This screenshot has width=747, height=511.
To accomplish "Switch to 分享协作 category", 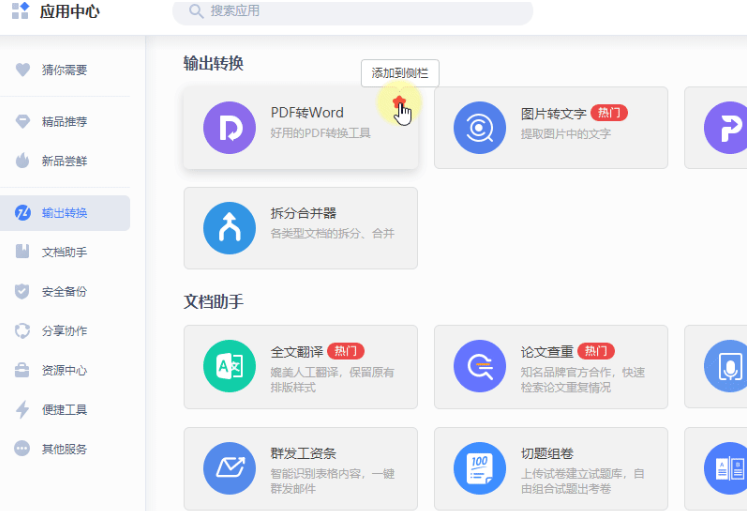I will coord(65,331).
